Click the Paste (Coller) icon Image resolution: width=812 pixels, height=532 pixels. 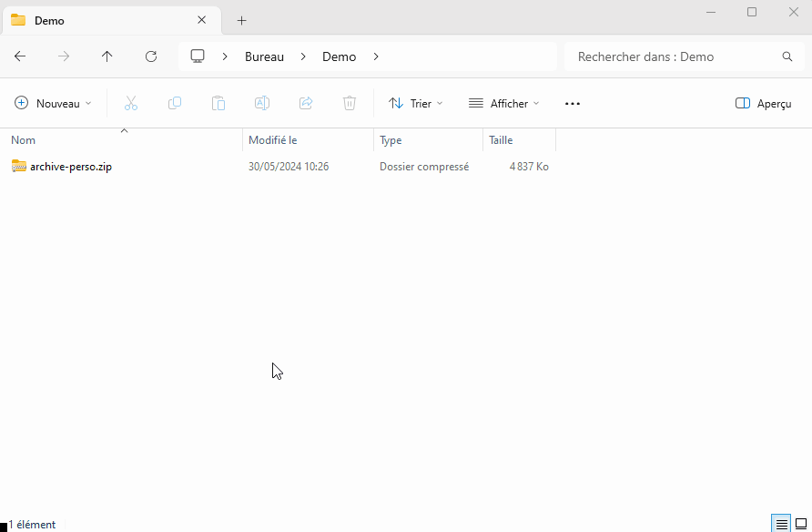[218, 103]
